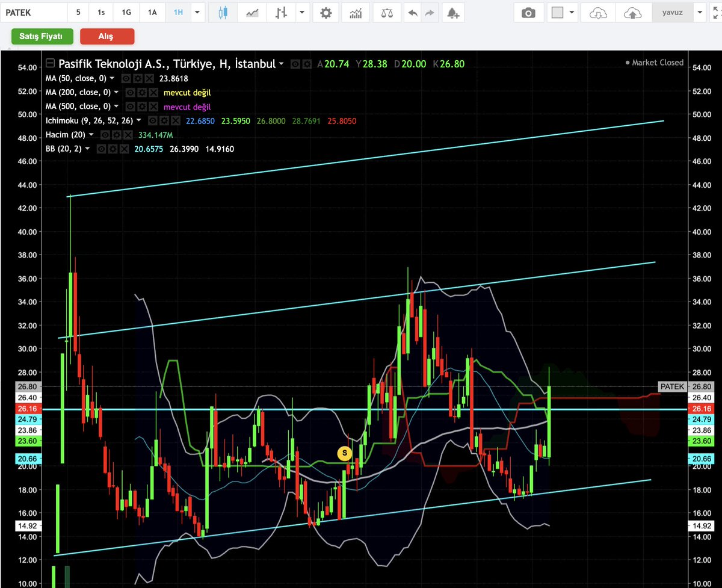722x588 pixels.
Task: Click the yavuz username button
Action: point(672,13)
